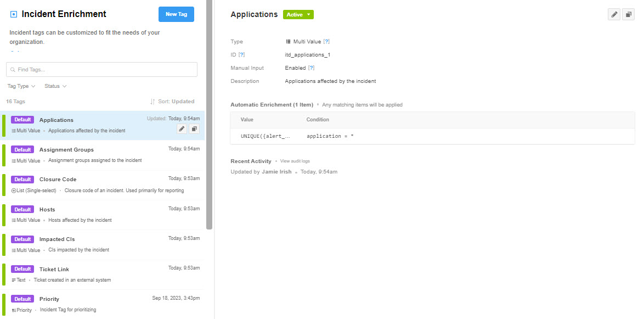Open help tooltip beside Manual Input Enabled
Image resolution: width=644 pixels, height=319 pixels.
(311, 68)
